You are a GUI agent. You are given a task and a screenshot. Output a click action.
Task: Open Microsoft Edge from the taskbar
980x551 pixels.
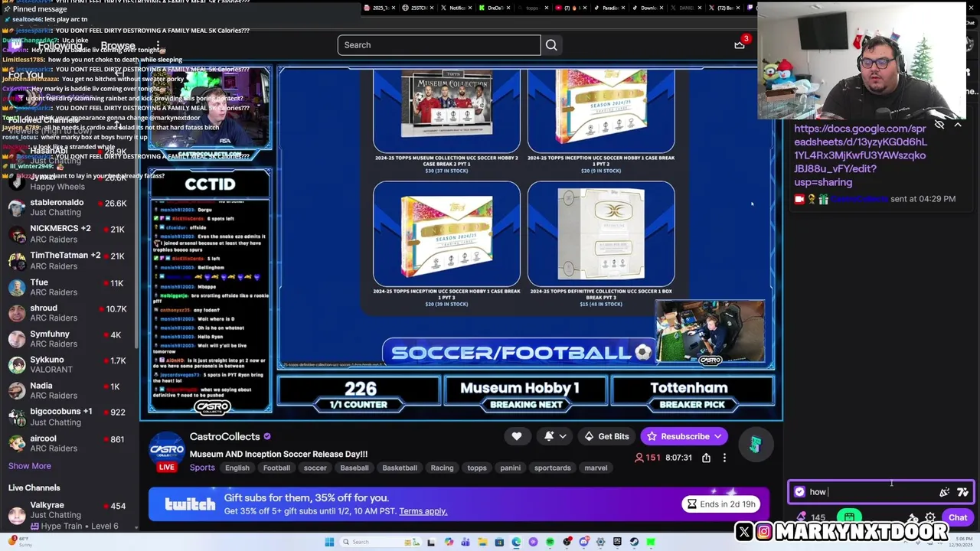(516, 542)
